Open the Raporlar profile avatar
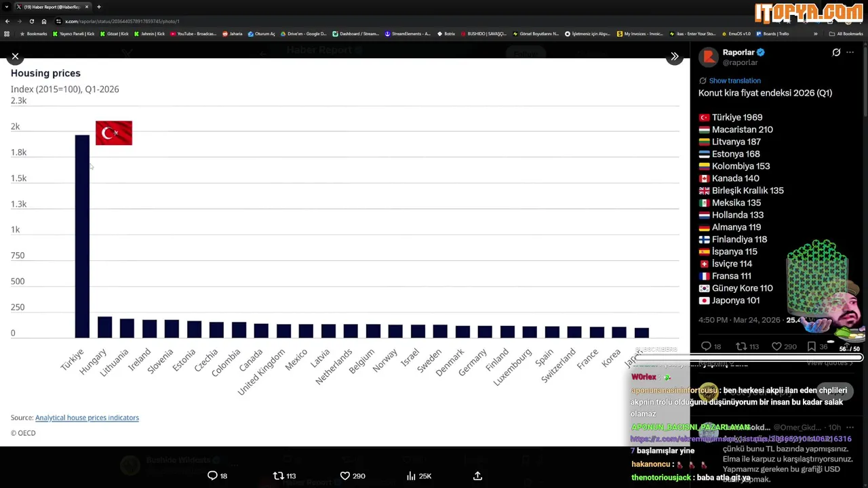 pyautogui.click(x=709, y=57)
